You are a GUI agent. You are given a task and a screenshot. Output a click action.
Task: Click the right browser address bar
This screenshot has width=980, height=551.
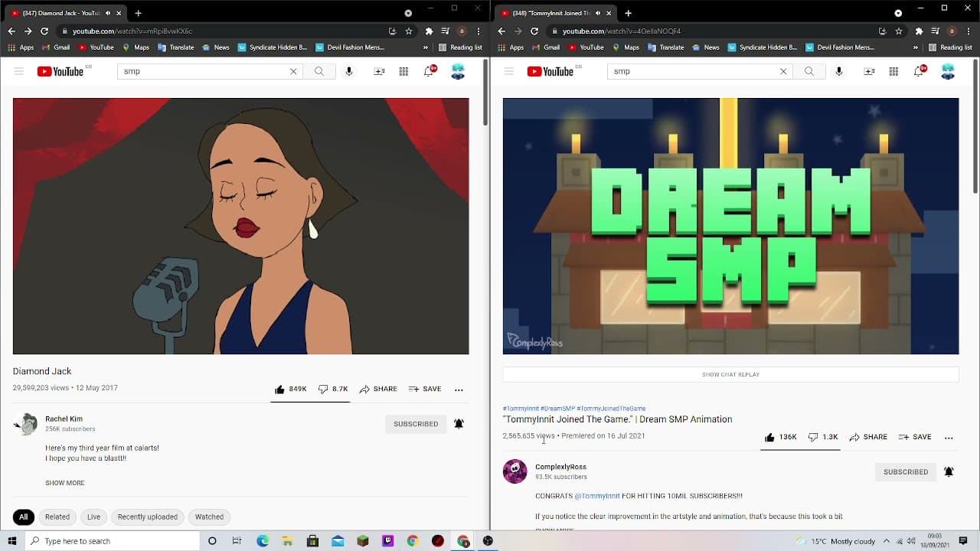716,31
